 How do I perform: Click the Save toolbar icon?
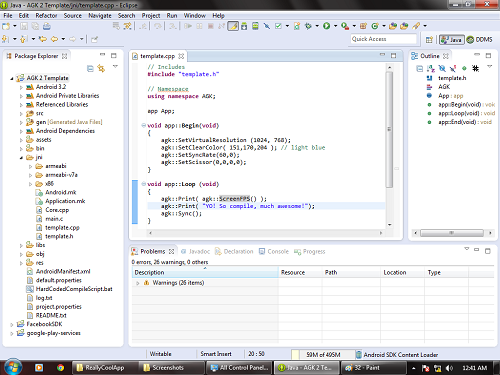point(24,26)
